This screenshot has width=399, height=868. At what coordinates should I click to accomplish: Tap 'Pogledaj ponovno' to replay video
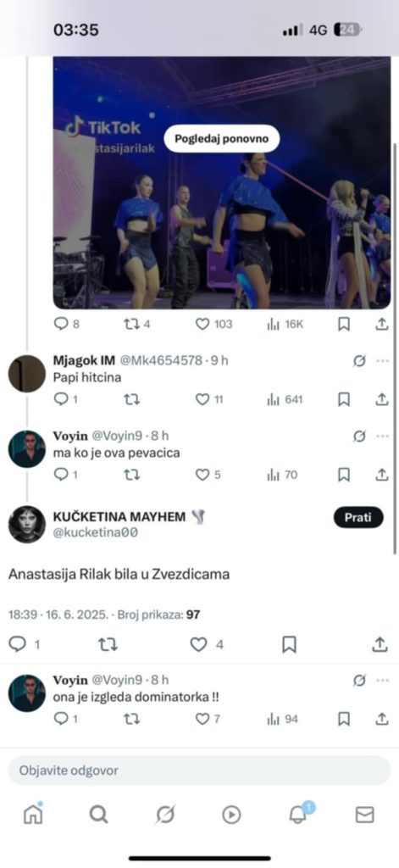pyautogui.click(x=222, y=138)
